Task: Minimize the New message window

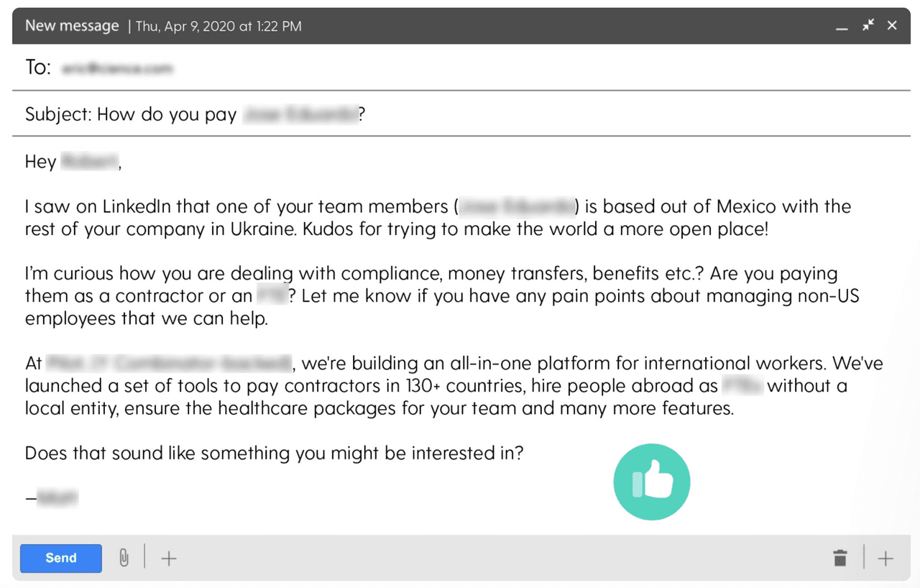Action: point(842,27)
